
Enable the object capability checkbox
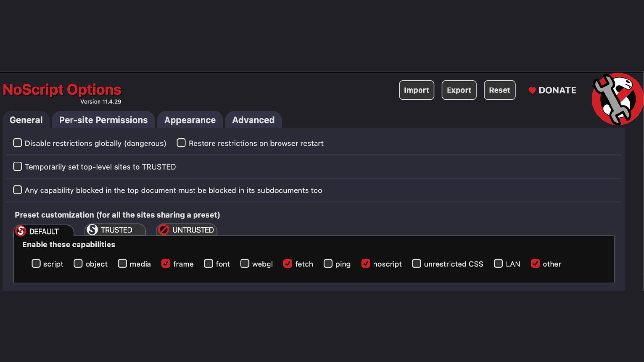pyautogui.click(x=78, y=264)
